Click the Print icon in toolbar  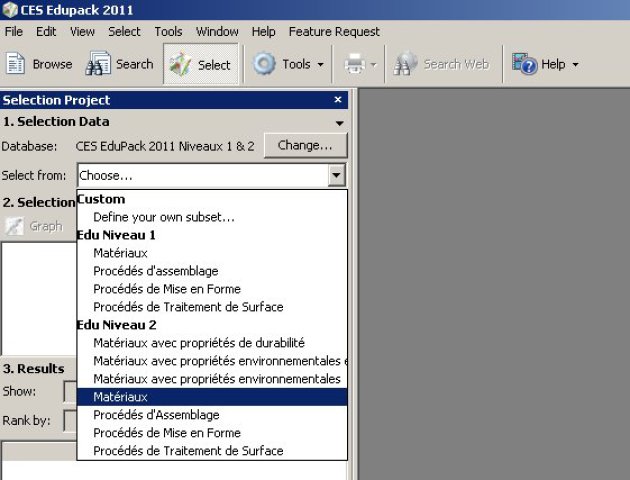[x=355, y=64]
